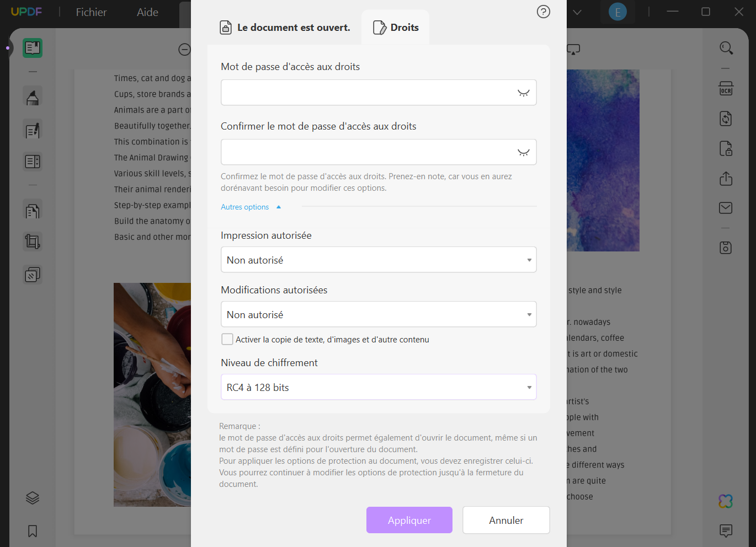Click the Annuler button

pos(506,520)
